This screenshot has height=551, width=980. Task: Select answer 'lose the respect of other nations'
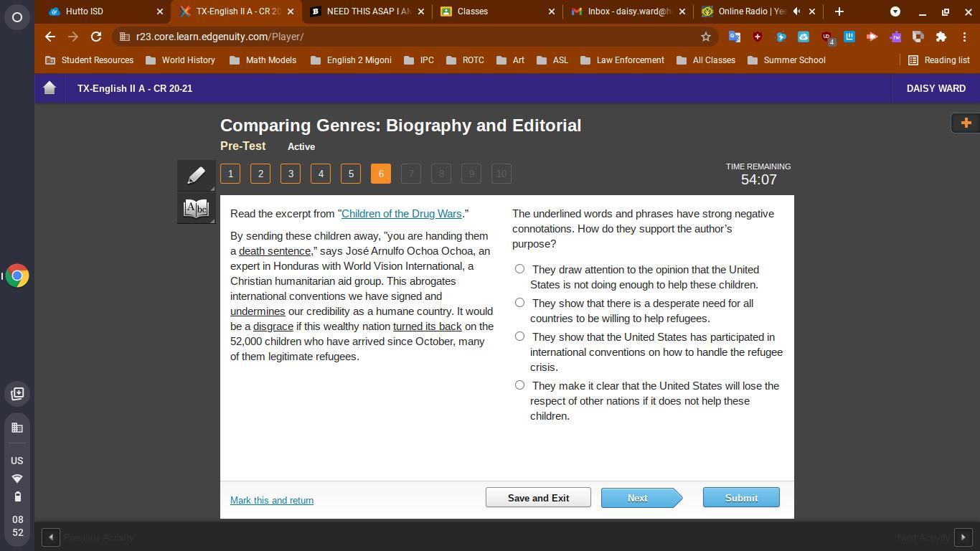pyautogui.click(x=519, y=385)
